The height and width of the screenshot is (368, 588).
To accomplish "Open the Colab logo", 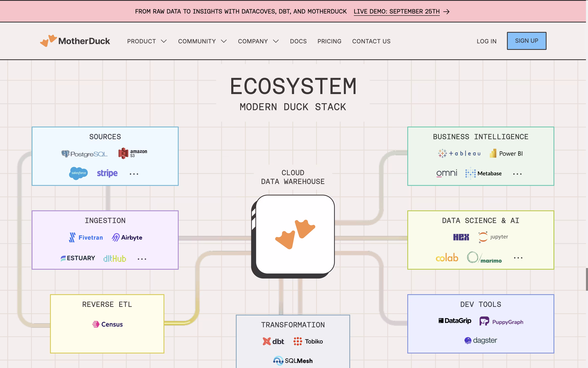I will (447, 258).
